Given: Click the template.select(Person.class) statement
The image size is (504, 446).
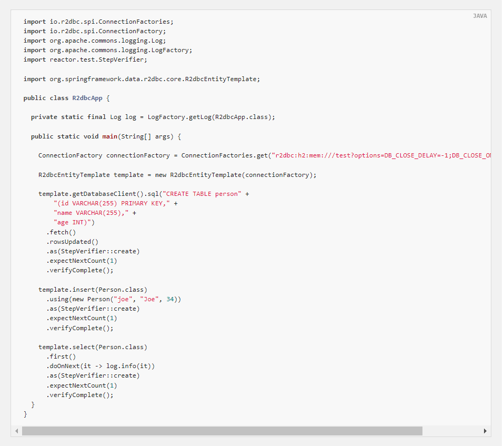Looking at the screenshot, I should coord(93,346).
